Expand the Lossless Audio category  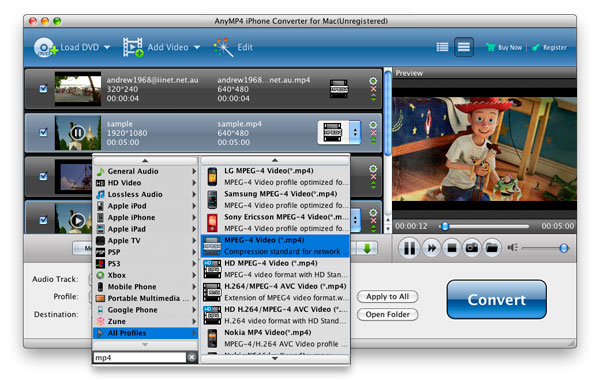(x=145, y=194)
